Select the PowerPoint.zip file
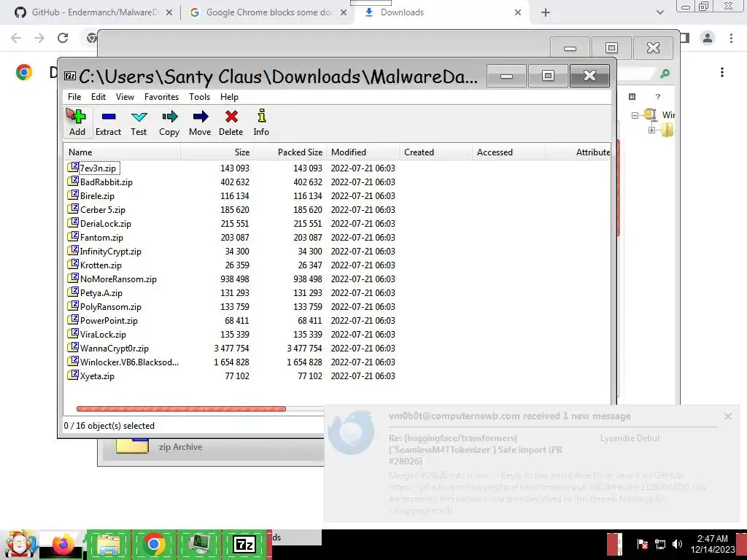The image size is (747, 560). click(109, 321)
